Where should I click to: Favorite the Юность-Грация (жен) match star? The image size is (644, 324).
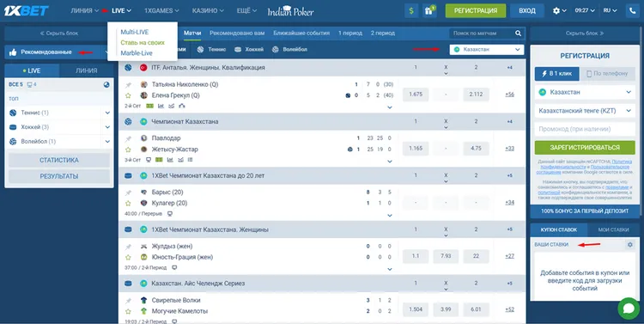point(128,257)
